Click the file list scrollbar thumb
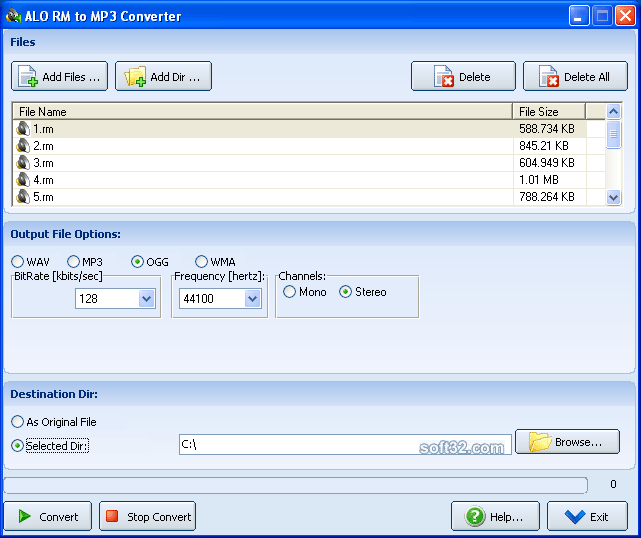The height and width of the screenshot is (538, 641). click(613, 134)
